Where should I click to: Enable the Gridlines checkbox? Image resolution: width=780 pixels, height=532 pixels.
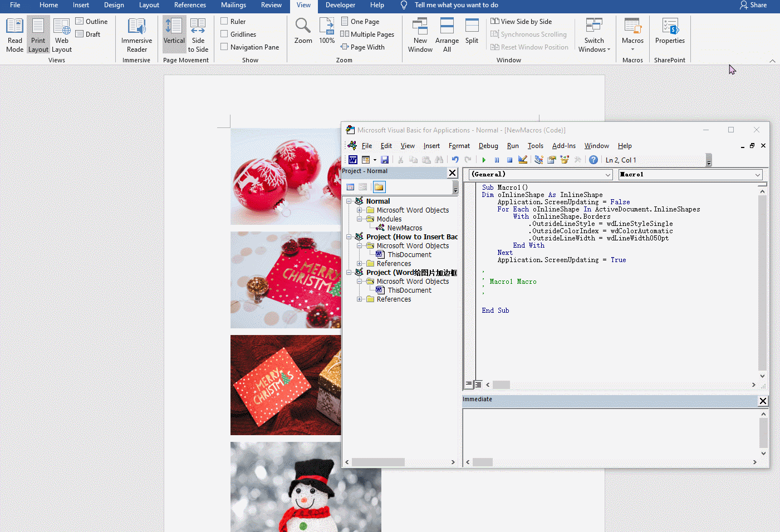(x=224, y=34)
